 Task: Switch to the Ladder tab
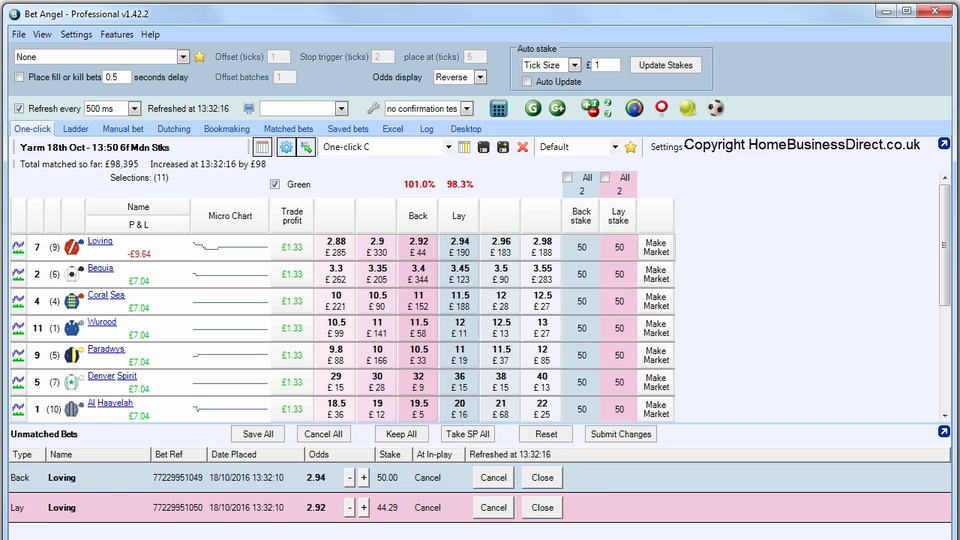(x=75, y=129)
